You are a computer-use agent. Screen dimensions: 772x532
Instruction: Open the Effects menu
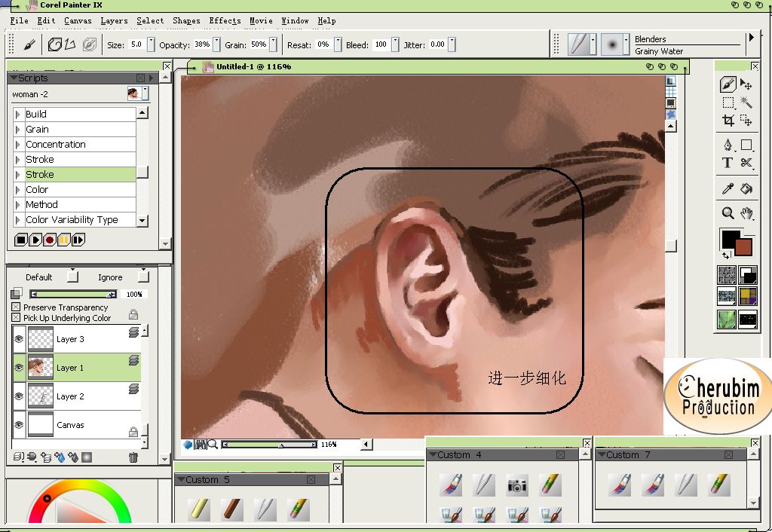(225, 20)
